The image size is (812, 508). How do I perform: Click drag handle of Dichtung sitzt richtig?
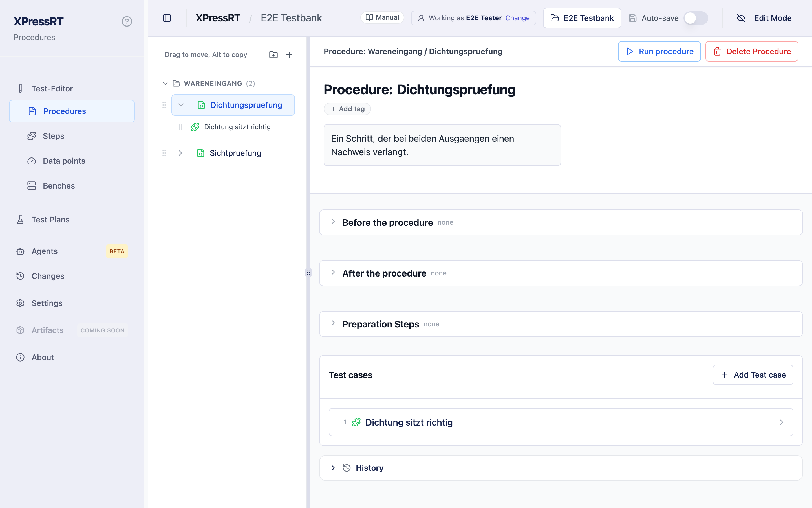pos(180,127)
